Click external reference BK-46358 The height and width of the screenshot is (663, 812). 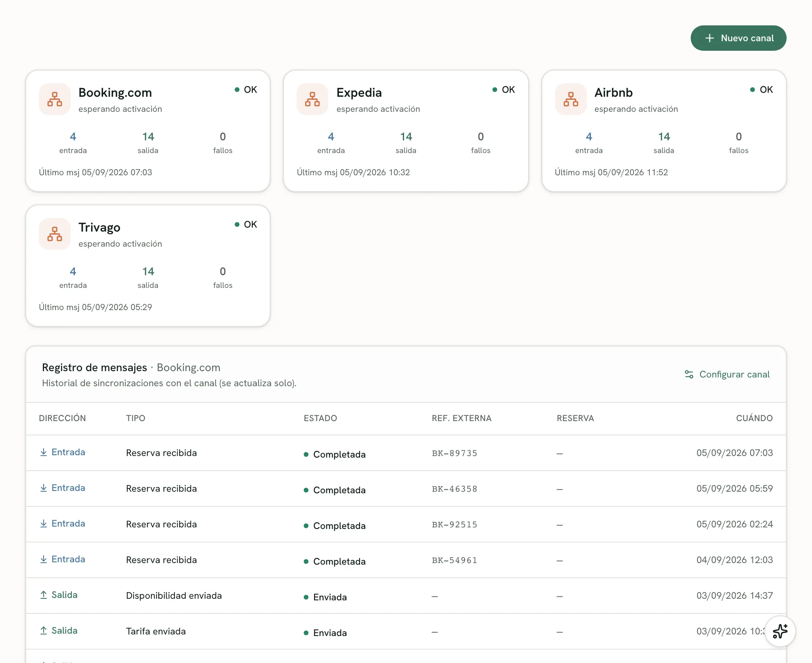tap(454, 489)
